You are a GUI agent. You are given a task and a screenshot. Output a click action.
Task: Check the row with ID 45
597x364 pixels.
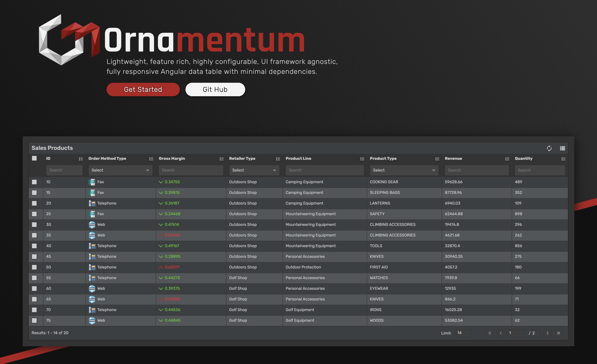(x=34, y=256)
